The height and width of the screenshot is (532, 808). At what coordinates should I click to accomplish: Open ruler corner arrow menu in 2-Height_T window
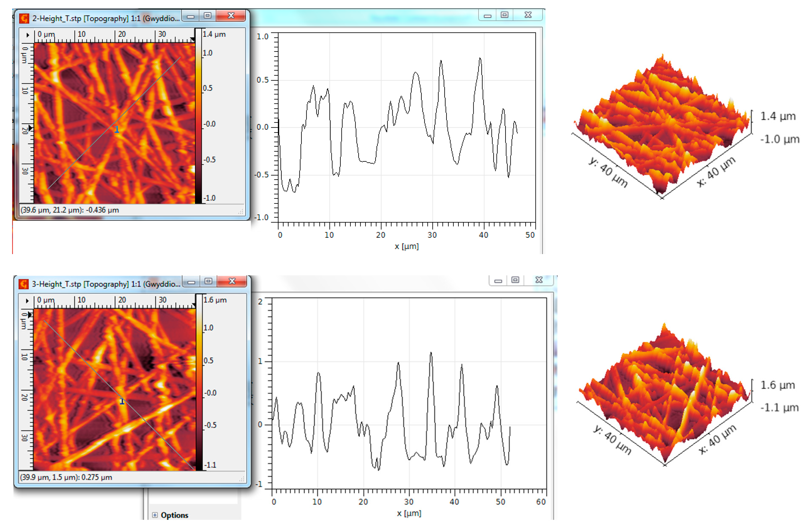28,35
